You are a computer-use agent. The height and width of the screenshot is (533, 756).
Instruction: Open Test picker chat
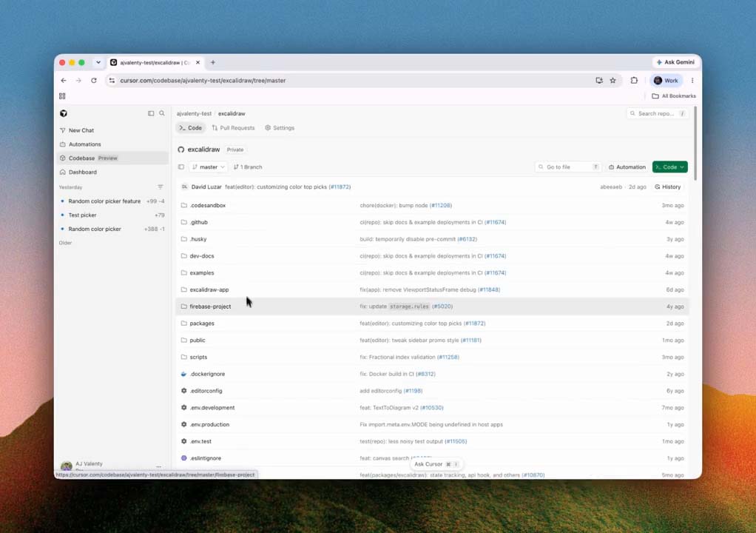click(113, 215)
